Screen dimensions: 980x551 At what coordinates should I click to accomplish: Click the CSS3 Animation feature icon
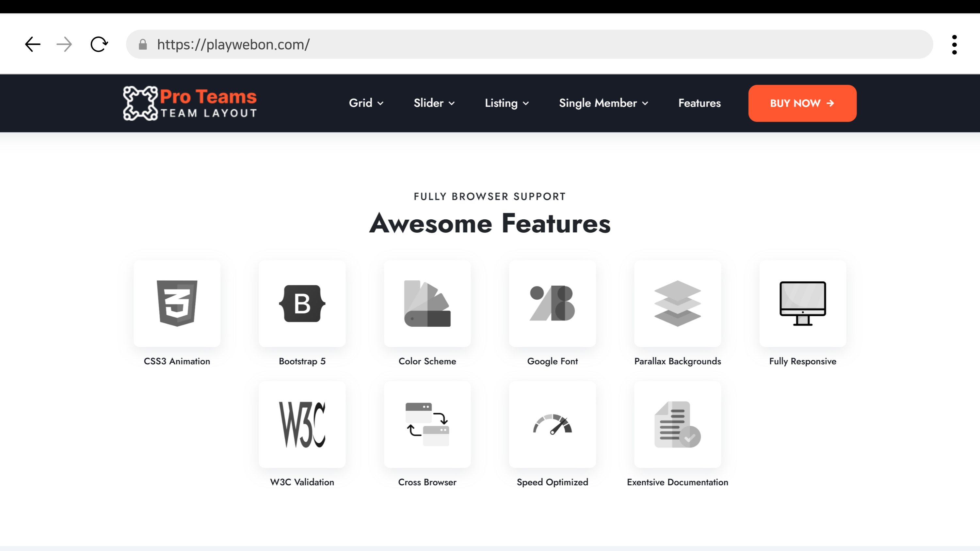pyautogui.click(x=177, y=304)
